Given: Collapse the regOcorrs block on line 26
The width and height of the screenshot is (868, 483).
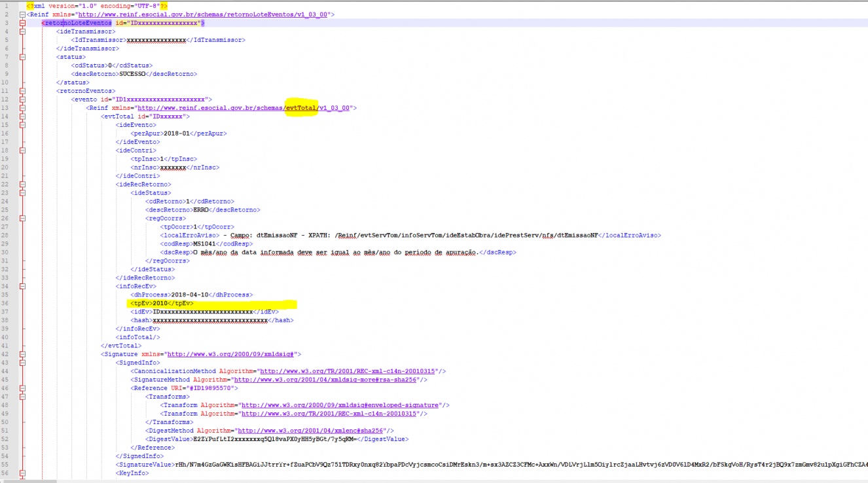Looking at the screenshot, I should (x=23, y=218).
